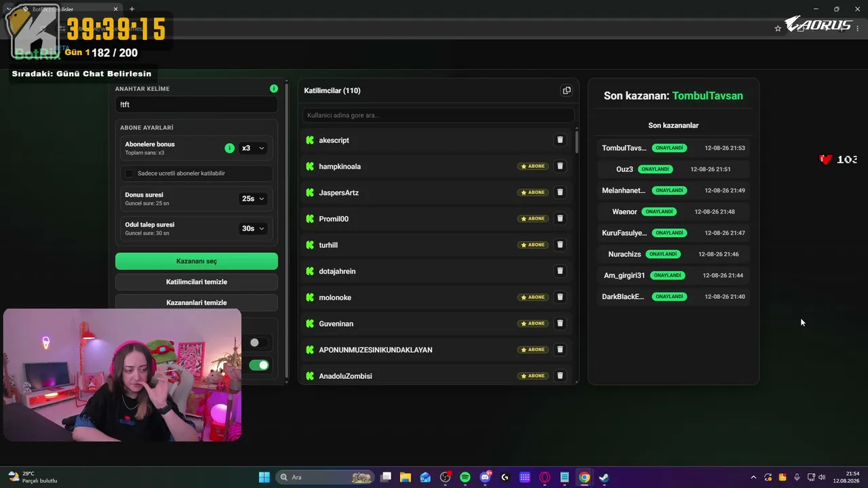Viewport: 868px width, 488px height.
Task: Click Katilimcilari temizle button
Action: 197,282
